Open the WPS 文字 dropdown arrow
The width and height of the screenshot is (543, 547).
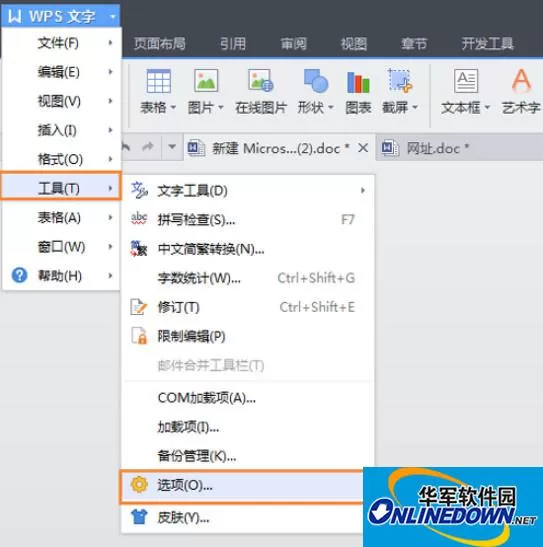pos(112,16)
